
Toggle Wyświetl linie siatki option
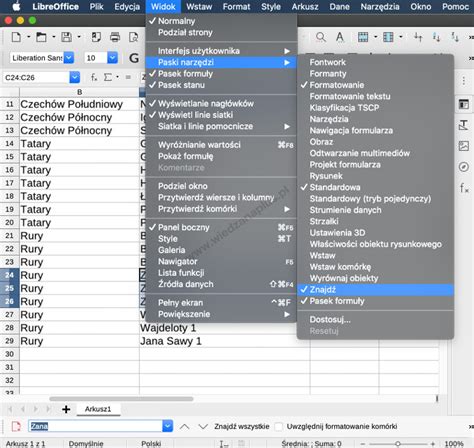221,115
